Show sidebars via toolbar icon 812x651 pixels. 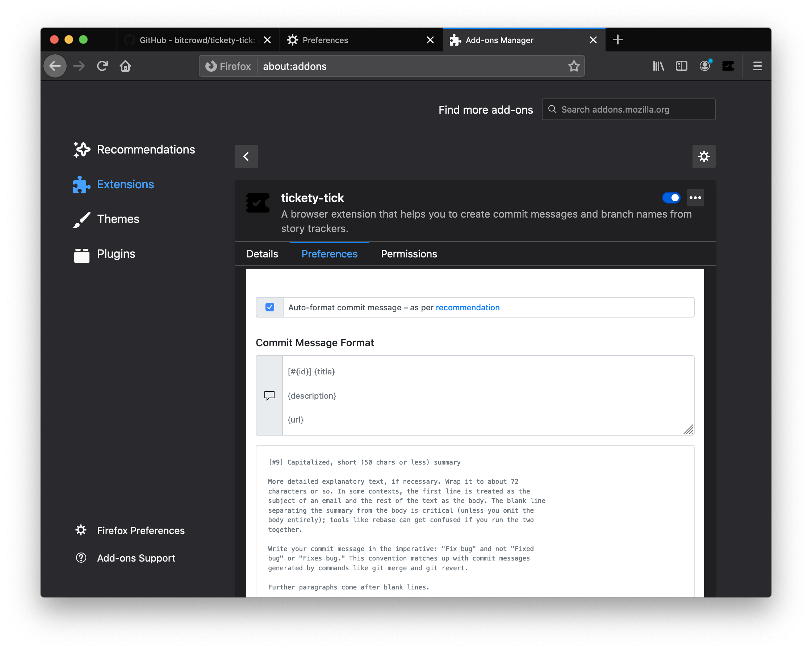click(x=681, y=66)
